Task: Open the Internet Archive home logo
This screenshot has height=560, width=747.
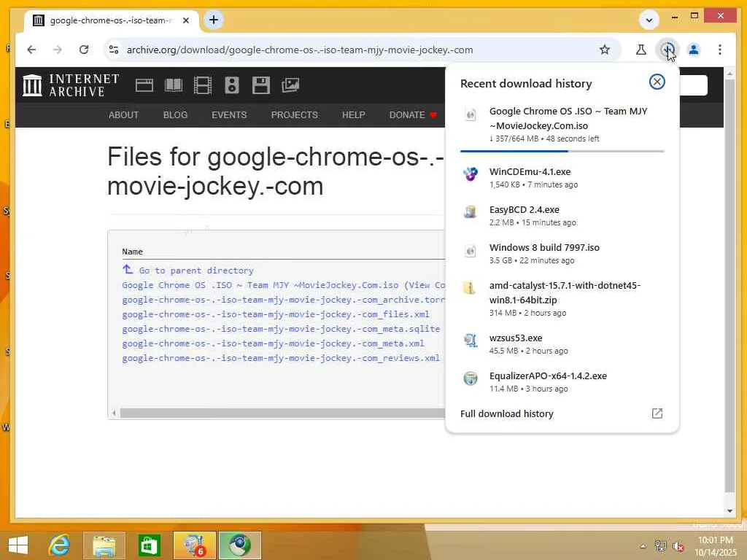Action: point(71,85)
